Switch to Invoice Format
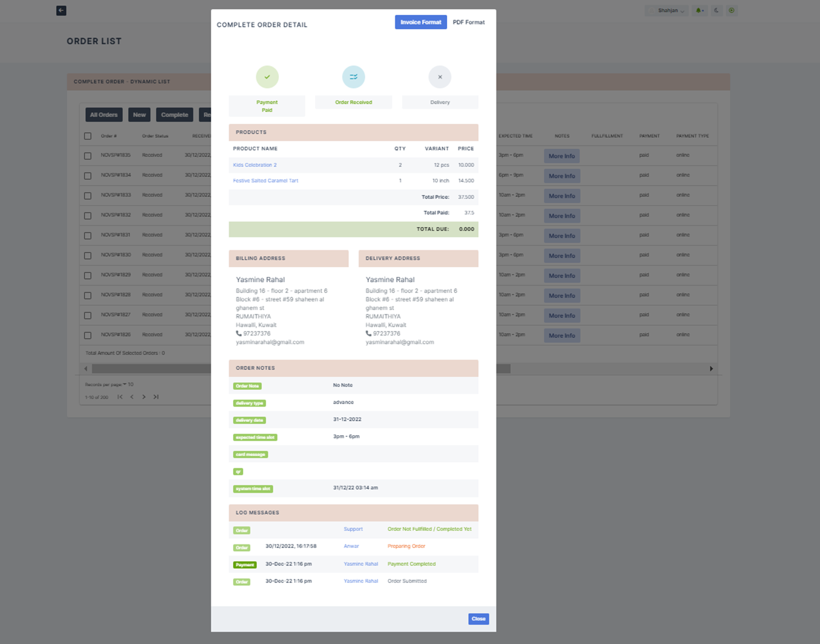This screenshot has width=820, height=644. [x=420, y=22]
